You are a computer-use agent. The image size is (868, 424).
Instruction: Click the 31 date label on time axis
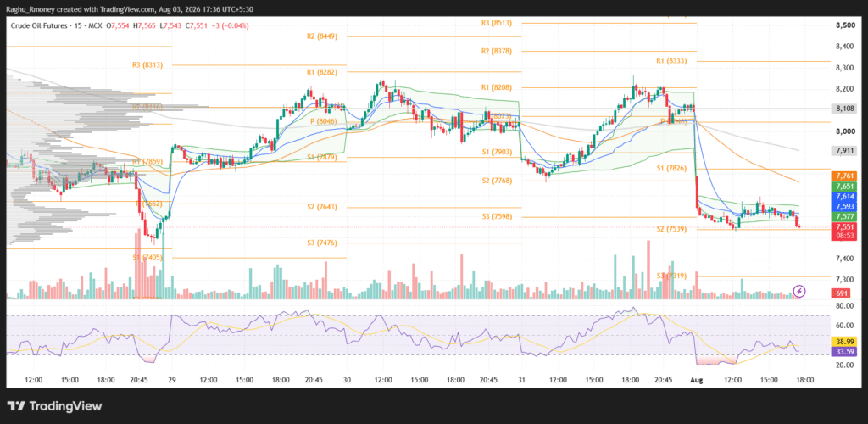tap(521, 380)
